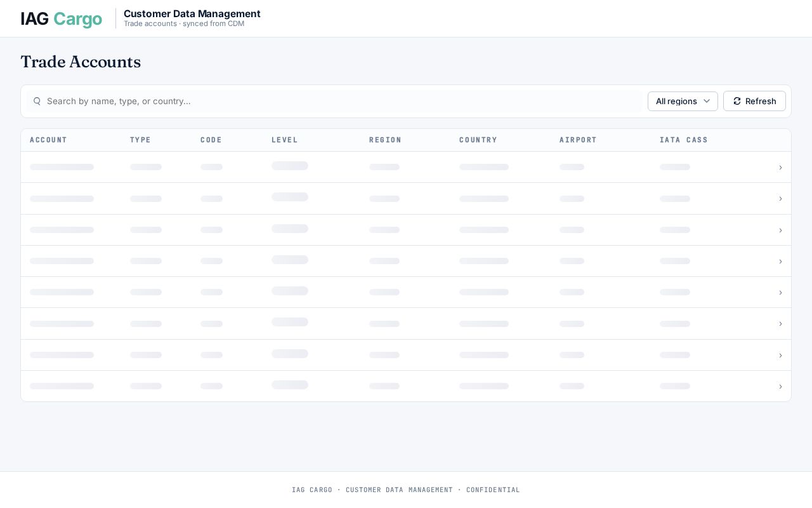
Task: Click the search magnifier icon
Action: pyautogui.click(x=37, y=101)
